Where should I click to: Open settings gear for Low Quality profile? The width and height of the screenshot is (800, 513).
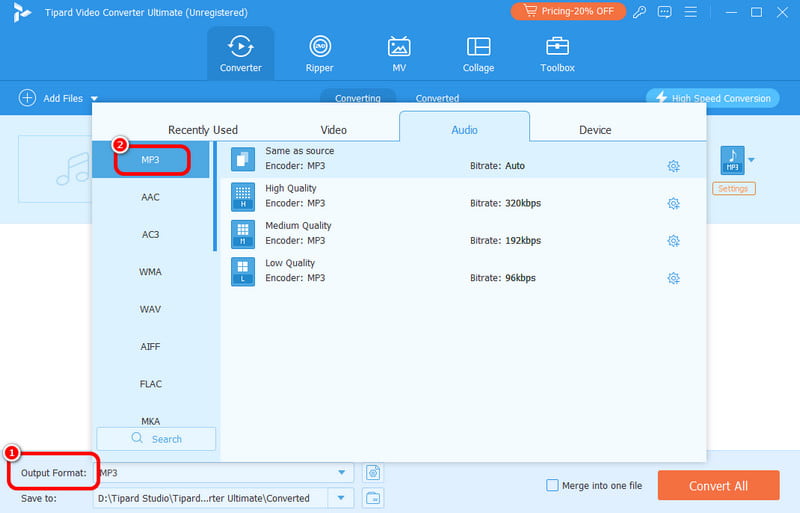[x=673, y=278]
